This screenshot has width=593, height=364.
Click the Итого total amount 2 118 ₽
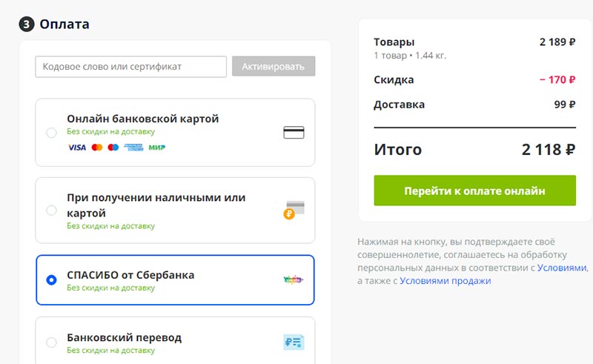point(549,150)
